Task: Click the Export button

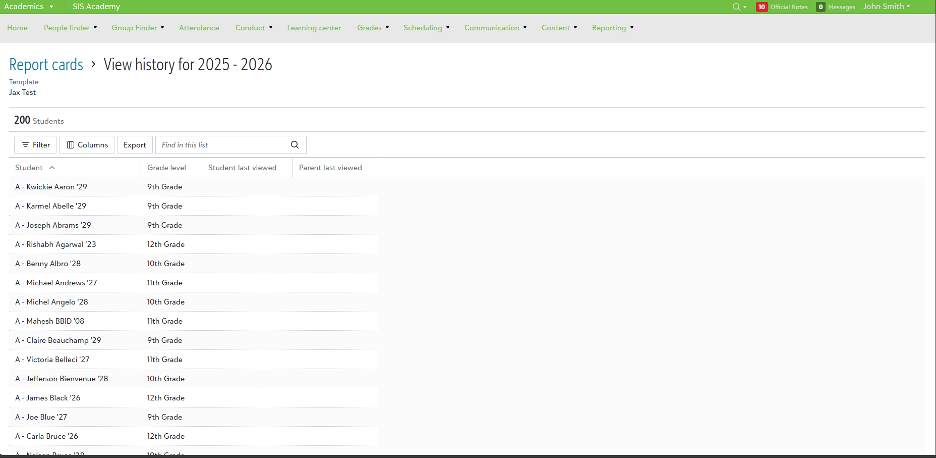Action: pyautogui.click(x=135, y=145)
